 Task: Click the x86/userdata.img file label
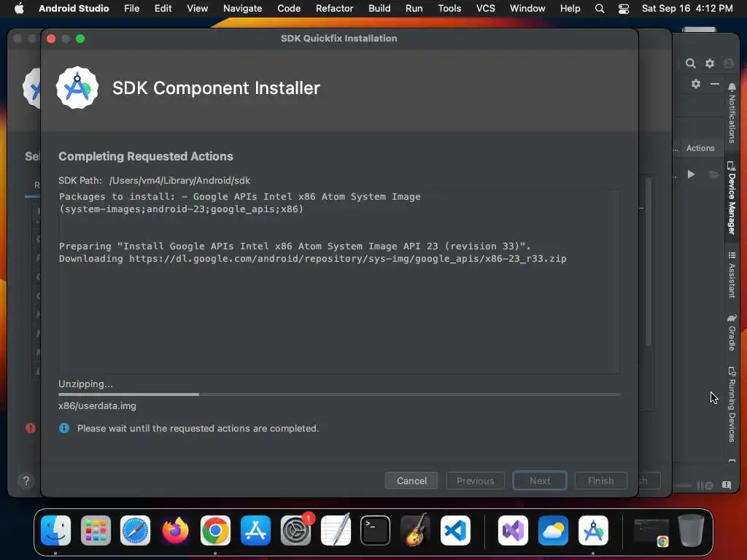click(97, 405)
